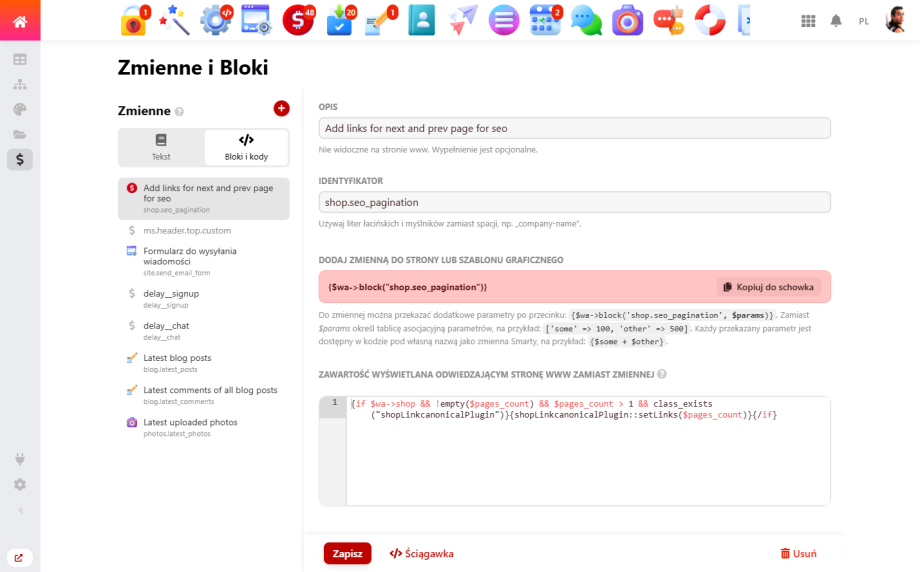The image size is (920, 572).
Task: Click inside the code editor area
Action: coord(588,451)
